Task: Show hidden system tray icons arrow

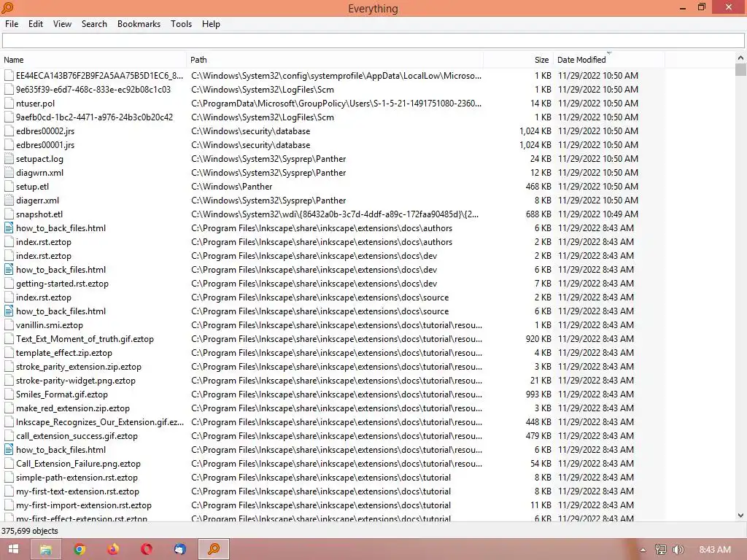Action: [643, 550]
